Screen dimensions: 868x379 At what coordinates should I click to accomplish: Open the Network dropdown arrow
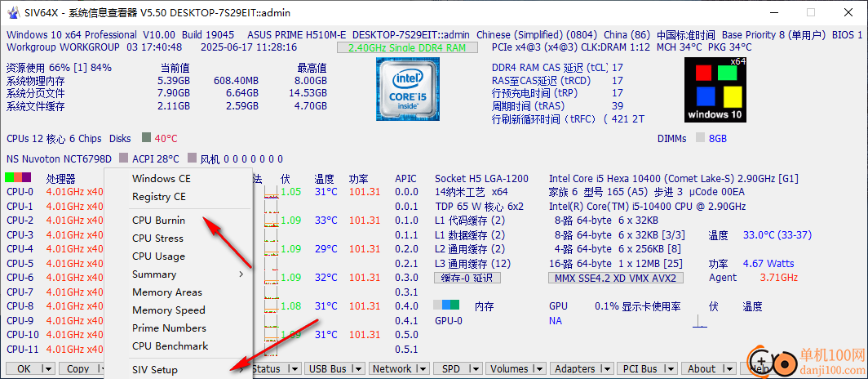(423, 369)
